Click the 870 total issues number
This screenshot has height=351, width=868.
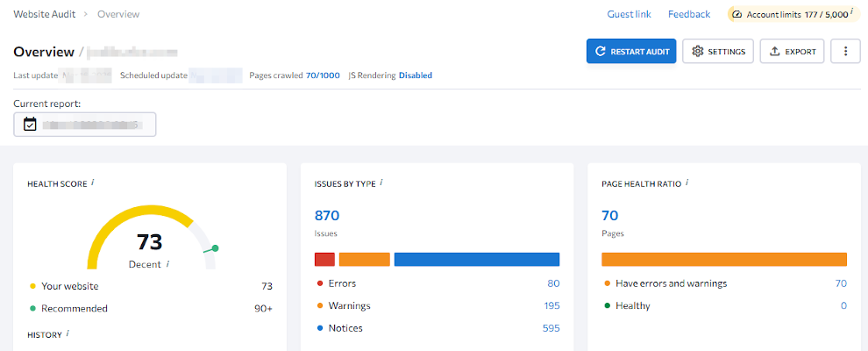(327, 215)
